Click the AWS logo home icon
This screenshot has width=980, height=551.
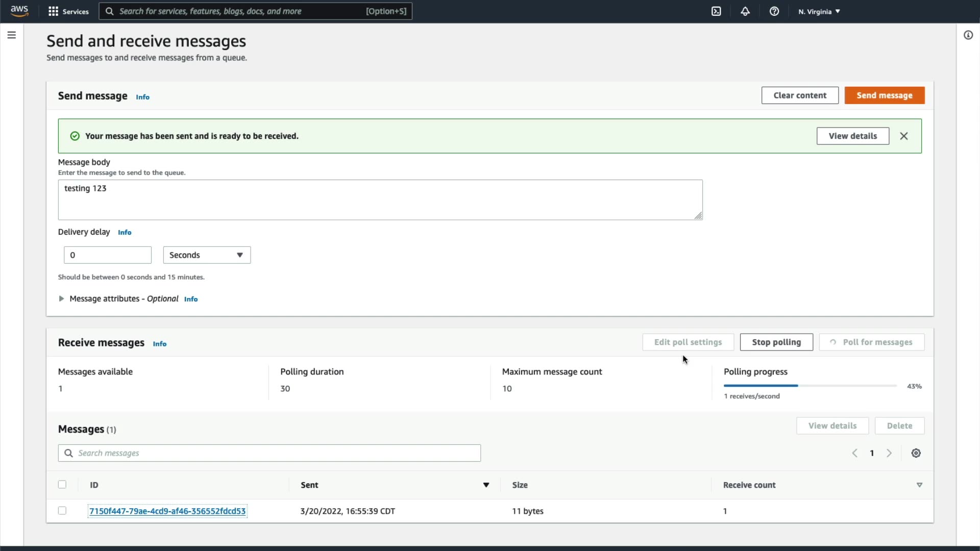tap(19, 11)
